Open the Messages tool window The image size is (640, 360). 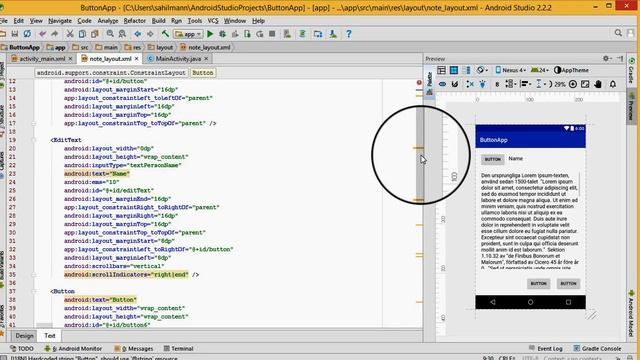pyautogui.click(x=133, y=349)
